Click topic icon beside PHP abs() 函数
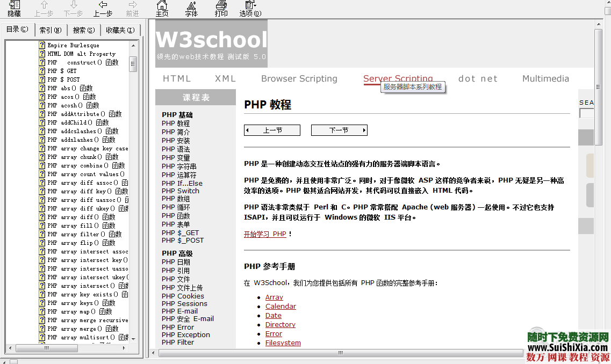611x364 pixels. coord(42,88)
